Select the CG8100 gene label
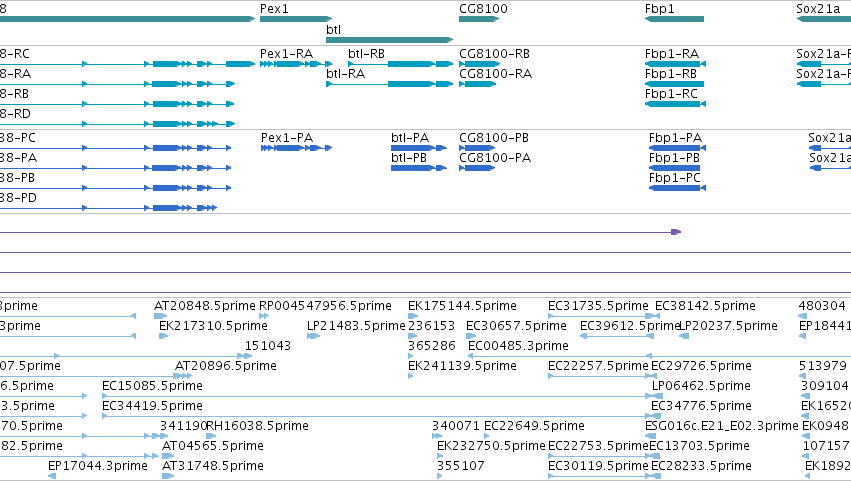 [483, 9]
